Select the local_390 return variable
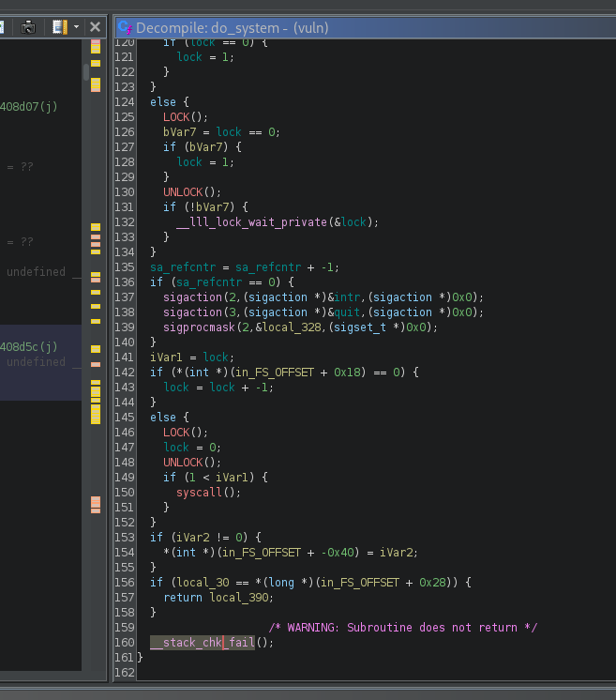 click(x=238, y=598)
